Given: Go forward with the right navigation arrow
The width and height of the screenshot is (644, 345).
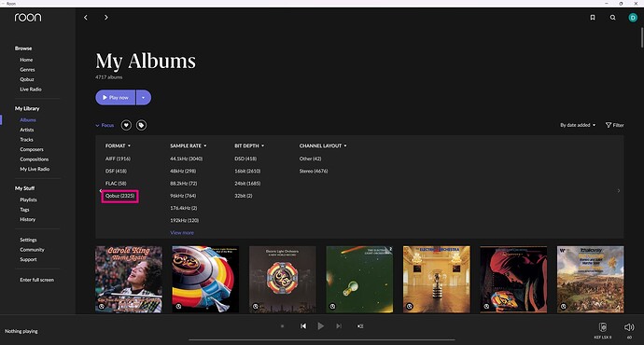Looking at the screenshot, I should point(106,17).
